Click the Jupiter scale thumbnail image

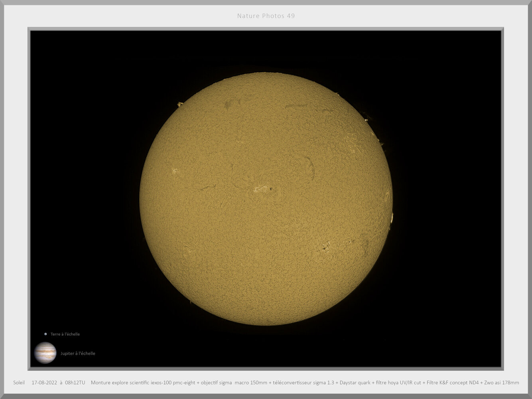(45, 353)
